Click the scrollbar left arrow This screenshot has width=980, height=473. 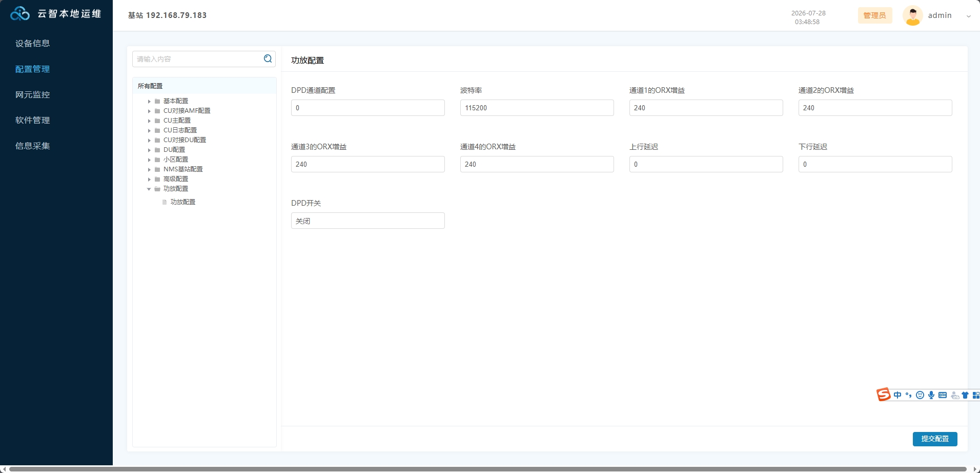tap(4, 469)
